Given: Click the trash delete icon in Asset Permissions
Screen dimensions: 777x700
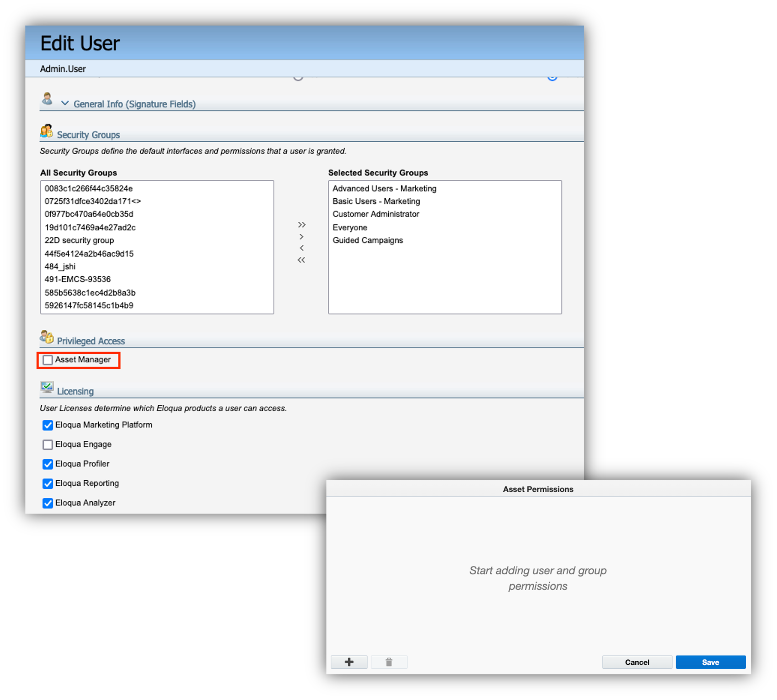Looking at the screenshot, I should click(389, 662).
